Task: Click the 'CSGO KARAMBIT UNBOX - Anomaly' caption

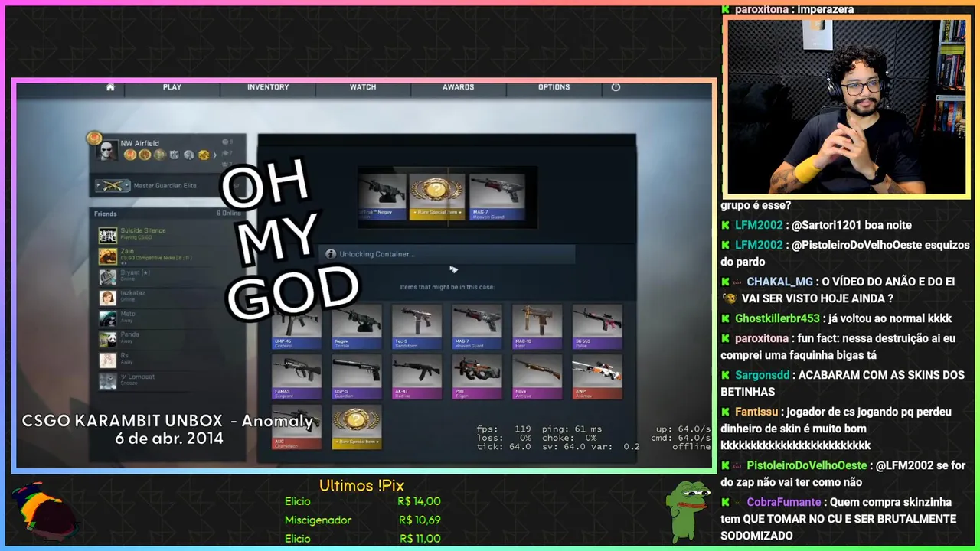Action: point(168,421)
